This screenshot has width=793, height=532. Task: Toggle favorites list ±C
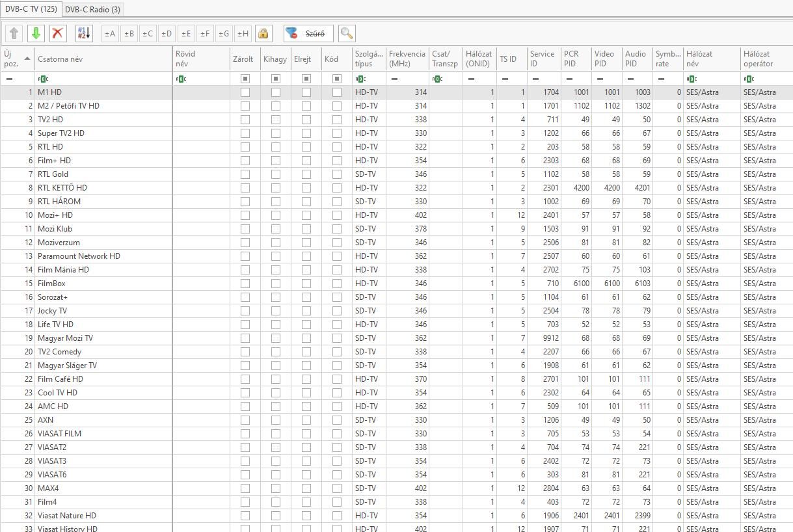(x=148, y=34)
